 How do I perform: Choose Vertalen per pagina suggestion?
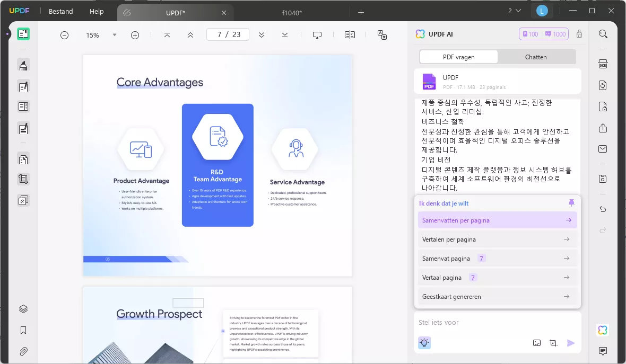tap(498, 239)
